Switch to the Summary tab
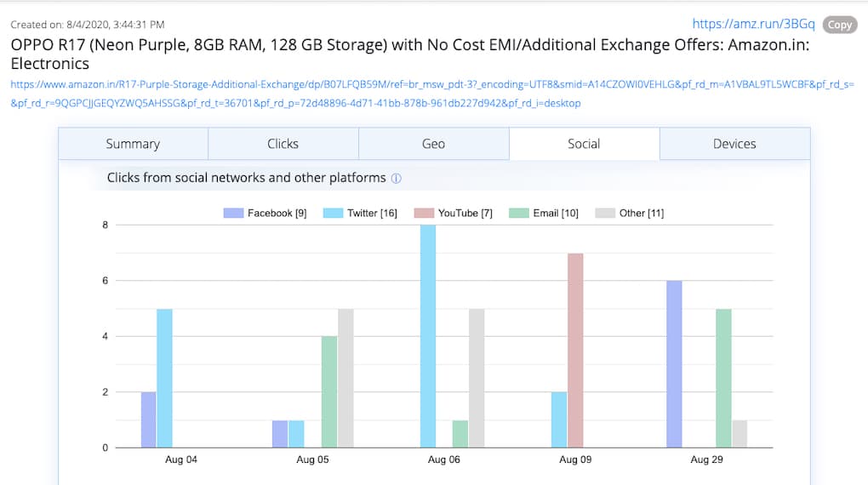Viewport: 868px width, 485px height. pyautogui.click(x=133, y=144)
